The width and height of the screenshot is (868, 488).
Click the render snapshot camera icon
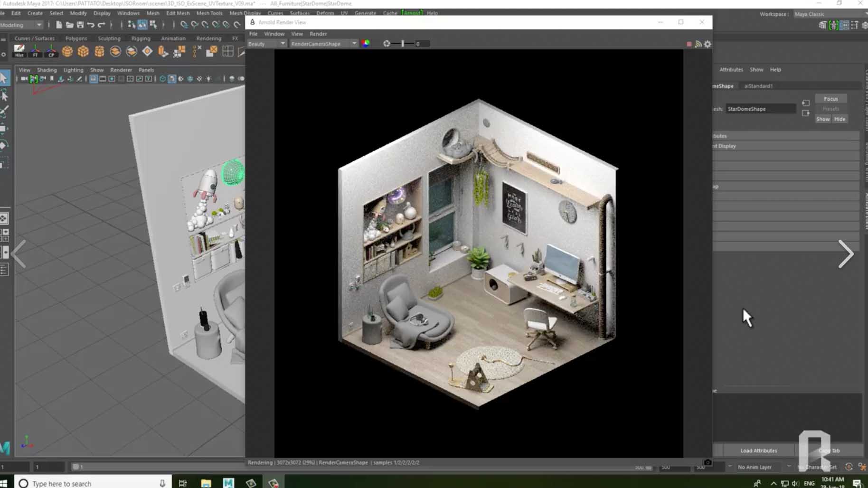click(x=708, y=462)
